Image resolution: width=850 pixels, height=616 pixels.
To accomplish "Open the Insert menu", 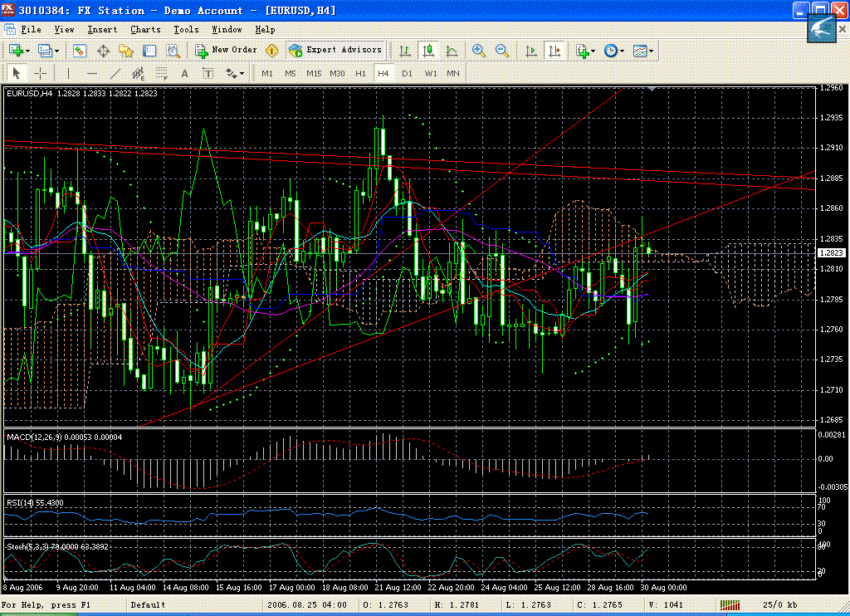I will [x=102, y=29].
